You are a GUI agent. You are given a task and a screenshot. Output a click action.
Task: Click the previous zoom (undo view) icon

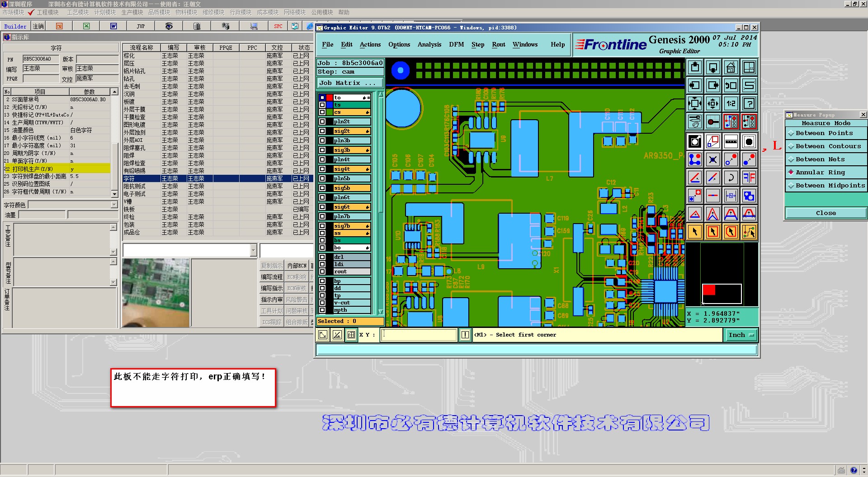point(731,85)
